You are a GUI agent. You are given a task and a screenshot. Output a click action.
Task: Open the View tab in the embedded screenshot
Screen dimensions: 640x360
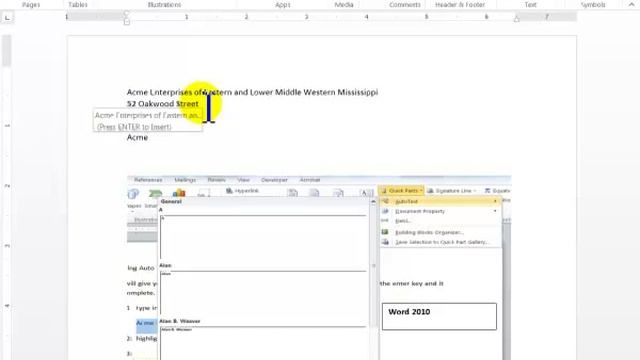click(x=243, y=180)
